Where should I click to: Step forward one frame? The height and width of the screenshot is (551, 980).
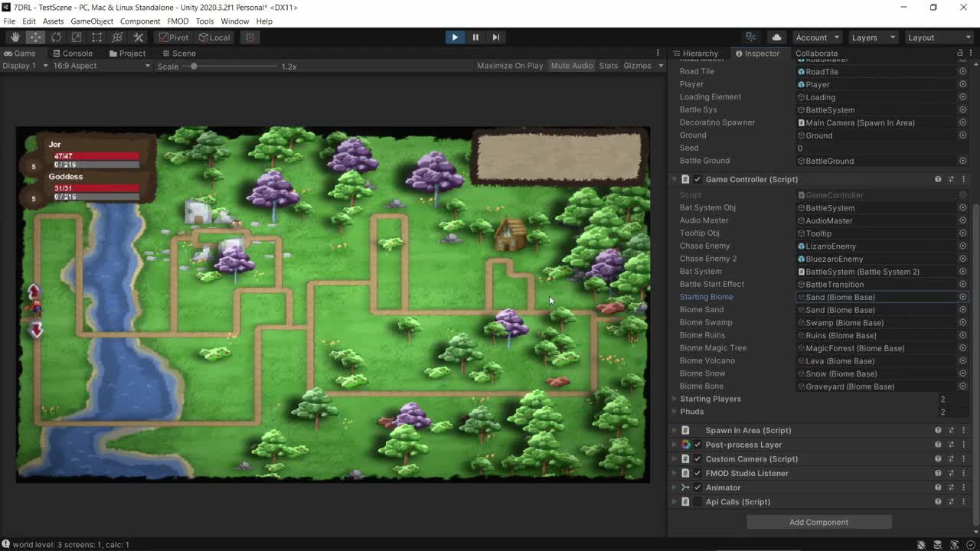pyautogui.click(x=495, y=37)
